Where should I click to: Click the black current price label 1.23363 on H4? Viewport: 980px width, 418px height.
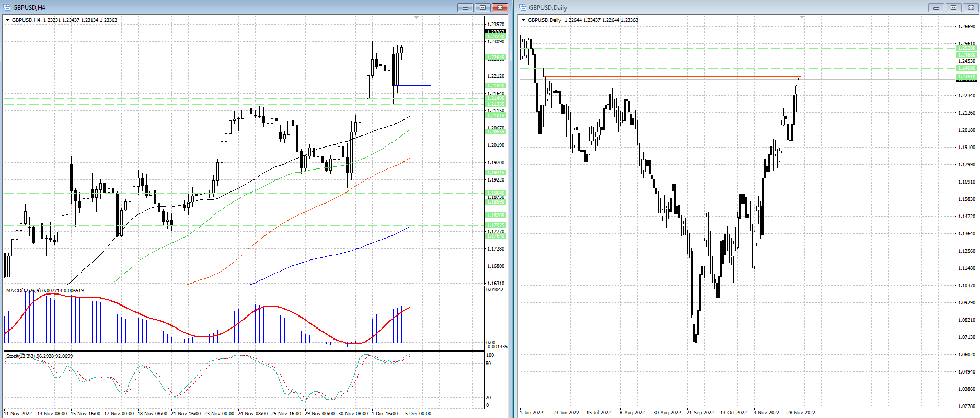[495, 32]
